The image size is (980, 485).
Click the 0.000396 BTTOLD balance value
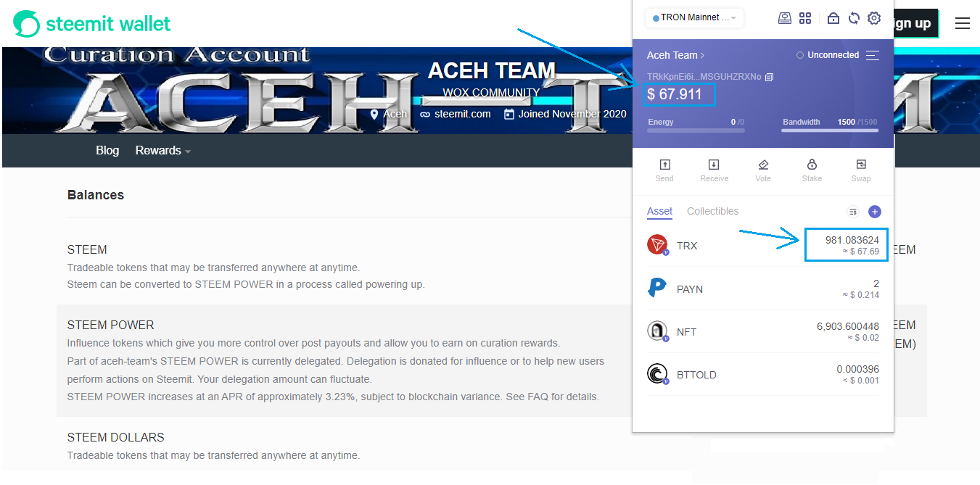click(857, 369)
